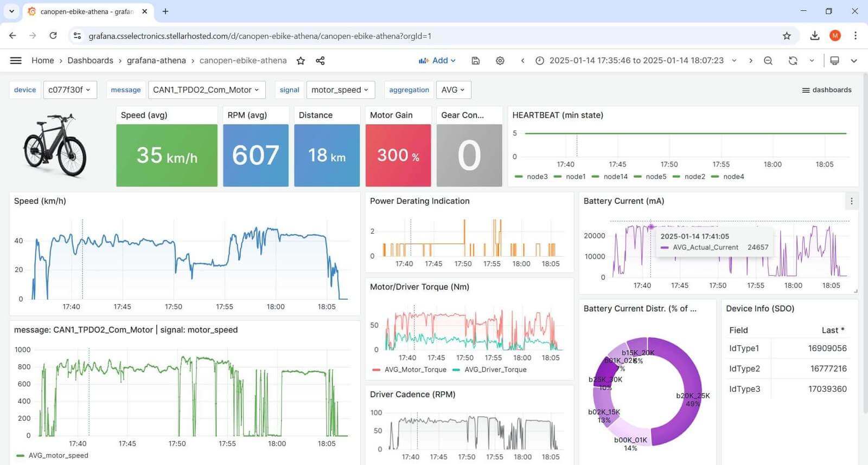Open the dashboards links menu

(x=827, y=90)
